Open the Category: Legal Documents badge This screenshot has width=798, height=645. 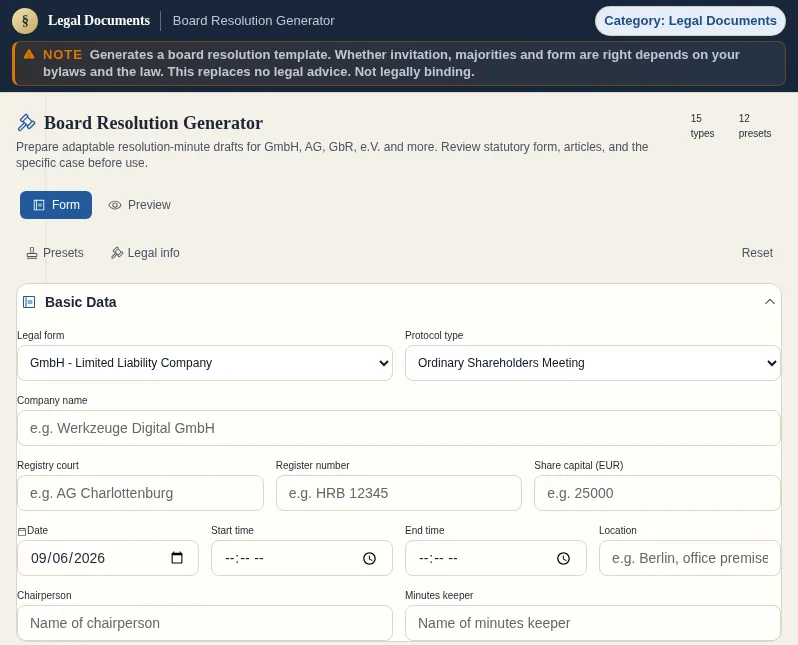click(x=690, y=21)
